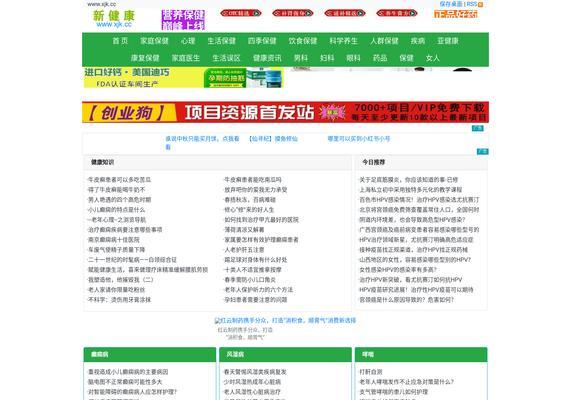
Task: Open the 哪里可以买到小红书小号 link
Action: (x=359, y=139)
